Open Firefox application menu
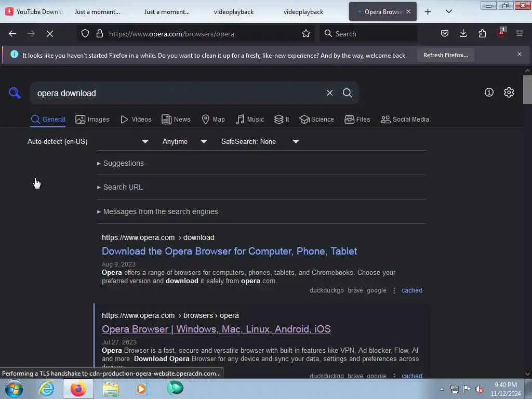The height and width of the screenshot is (399, 532). 520,34
